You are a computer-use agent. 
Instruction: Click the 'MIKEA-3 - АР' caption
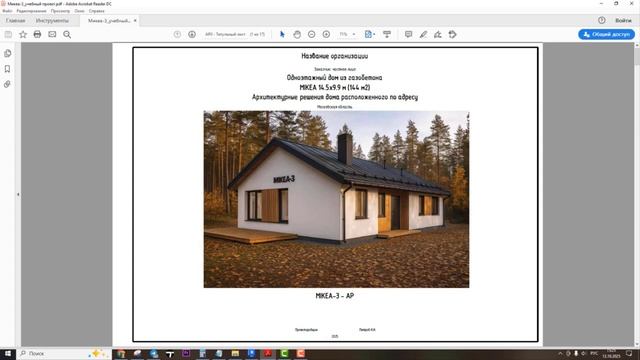click(x=335, y=296)
